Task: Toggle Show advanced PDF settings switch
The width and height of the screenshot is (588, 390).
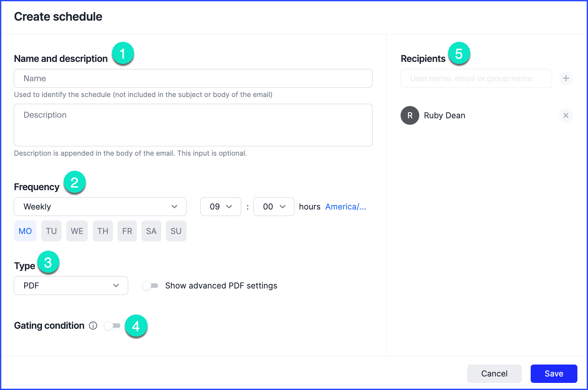Action: click(150, 286)
